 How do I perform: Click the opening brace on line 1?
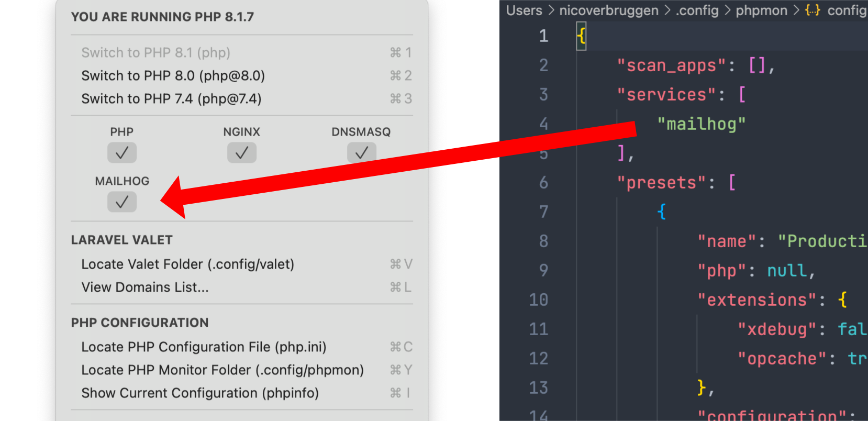(581, 36)
